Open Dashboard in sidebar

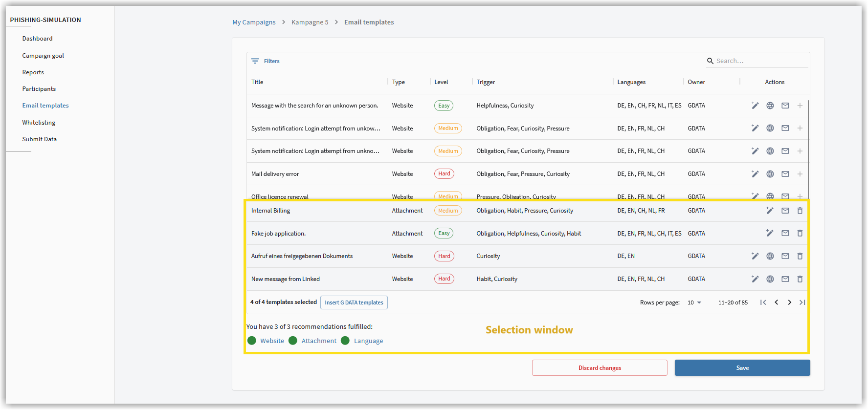[37, 39]
